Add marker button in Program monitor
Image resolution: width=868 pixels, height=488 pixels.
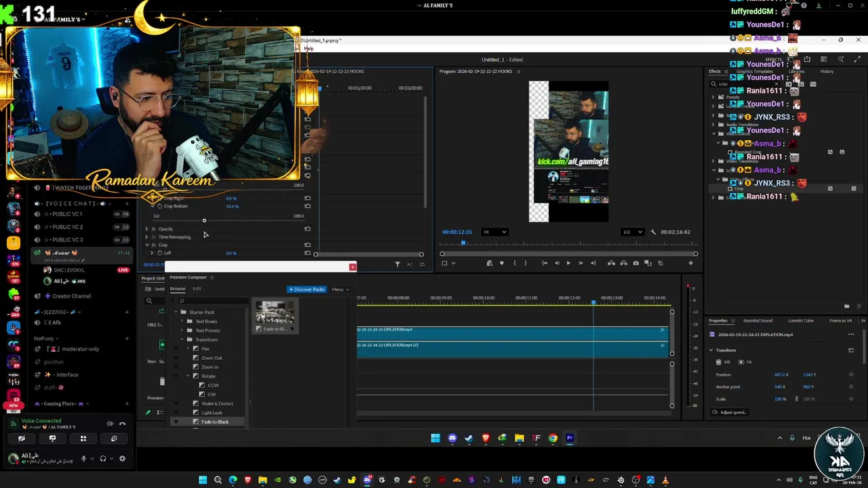point(502,263)
